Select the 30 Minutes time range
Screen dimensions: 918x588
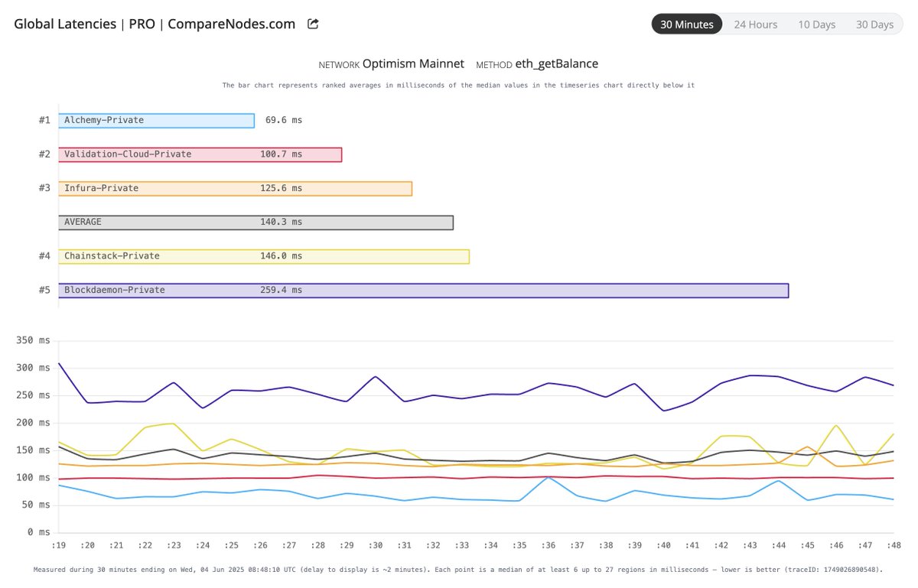[x=687, y=24]
